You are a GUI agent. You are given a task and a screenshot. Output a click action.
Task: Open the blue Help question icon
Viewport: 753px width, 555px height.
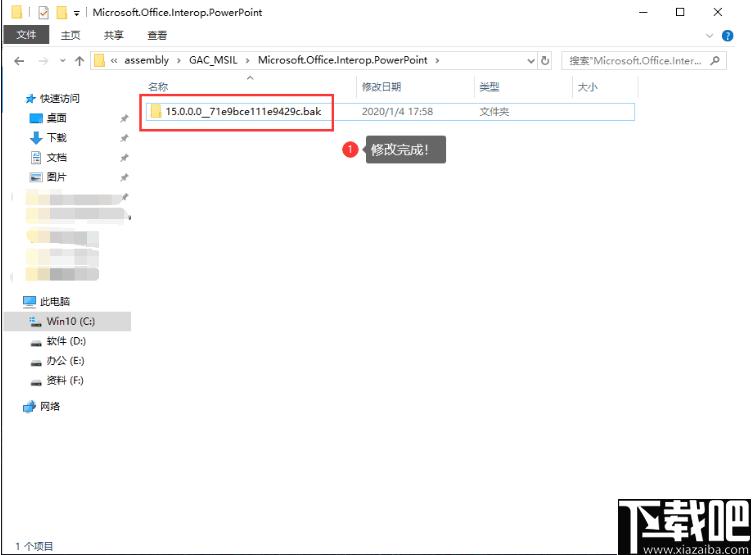pos(728,36)
